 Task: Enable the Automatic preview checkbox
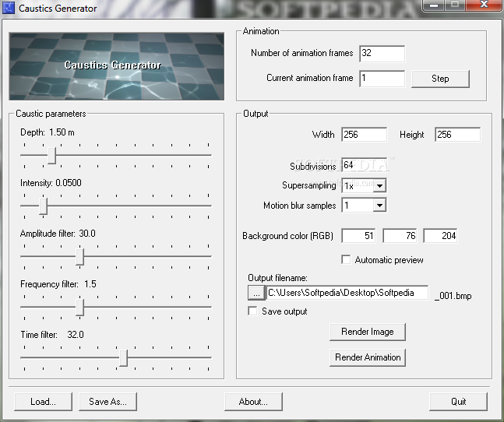(346, 259)
